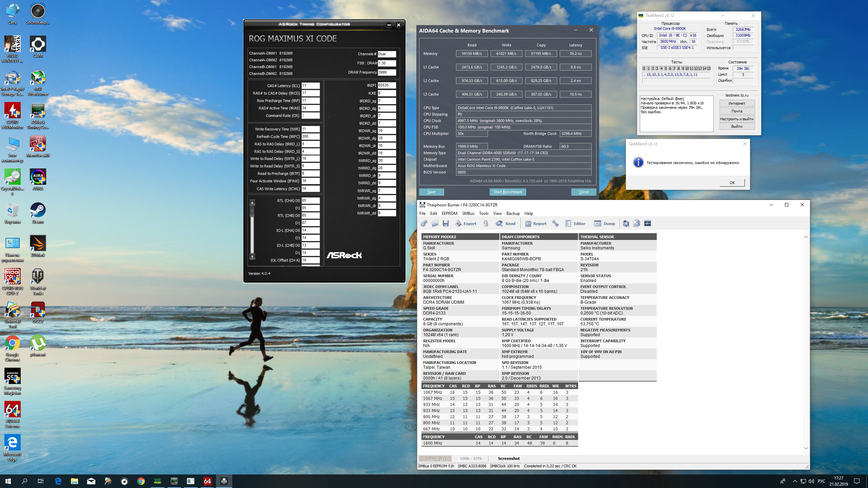Click the Dump grid icon
Image resolution: width=868 pixels, height=488 pixels.
(597, 223)
